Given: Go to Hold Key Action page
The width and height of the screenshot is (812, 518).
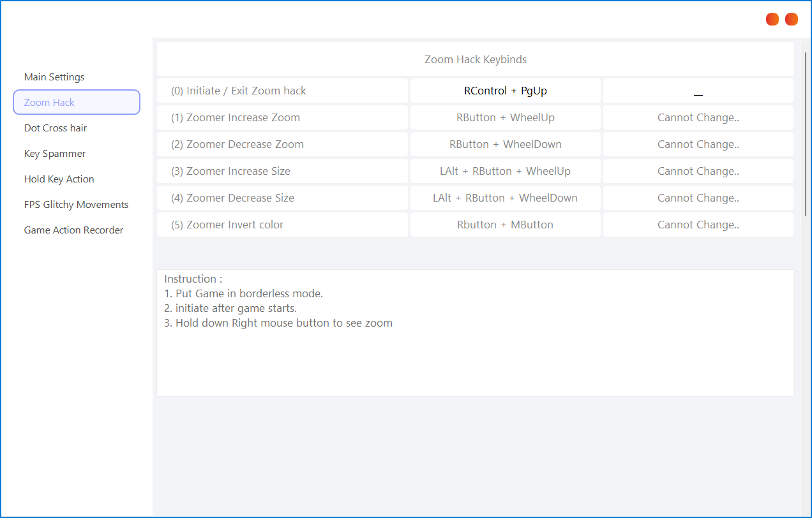Looking at the screenshot, I should point(59,179).
